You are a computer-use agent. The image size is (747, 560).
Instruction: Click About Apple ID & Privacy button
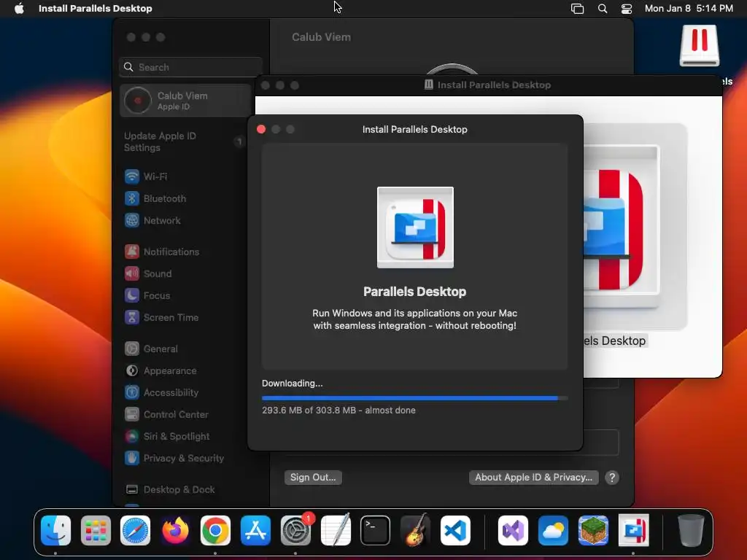(x=533, y=478)
